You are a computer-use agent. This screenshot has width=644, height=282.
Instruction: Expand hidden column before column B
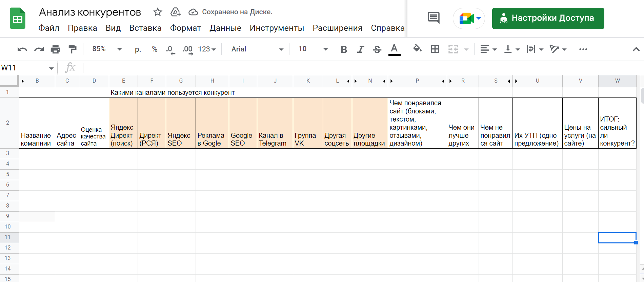(x=23, y=81)
